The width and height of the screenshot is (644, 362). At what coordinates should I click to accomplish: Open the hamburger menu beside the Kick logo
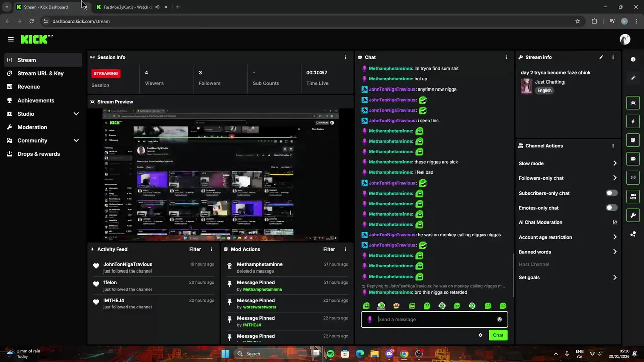11,39
